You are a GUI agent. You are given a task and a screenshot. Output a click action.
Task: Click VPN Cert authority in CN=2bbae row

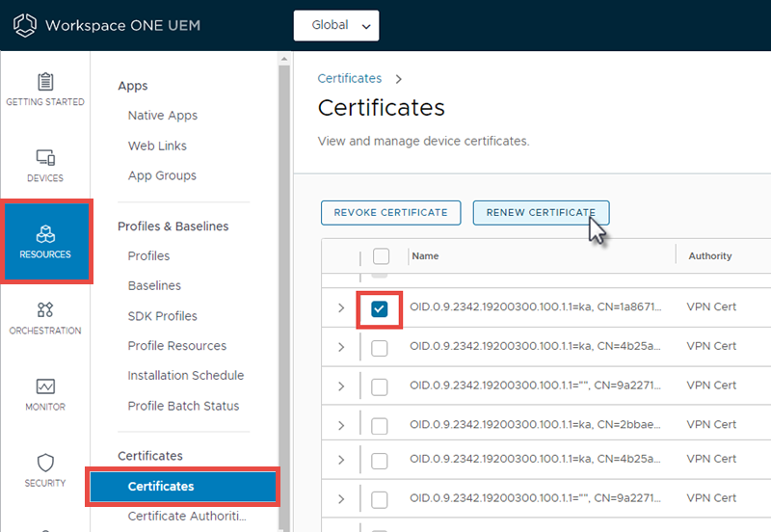pos(711,425)
